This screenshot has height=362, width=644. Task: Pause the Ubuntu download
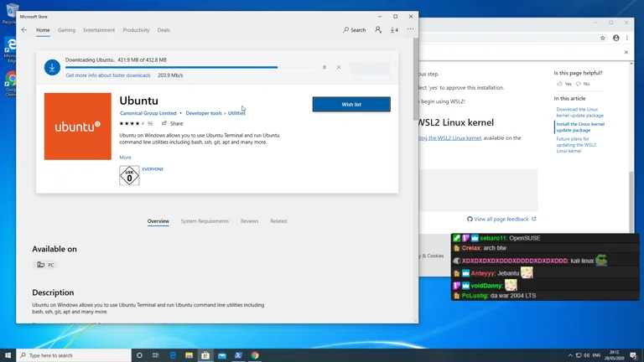[325, 67]
